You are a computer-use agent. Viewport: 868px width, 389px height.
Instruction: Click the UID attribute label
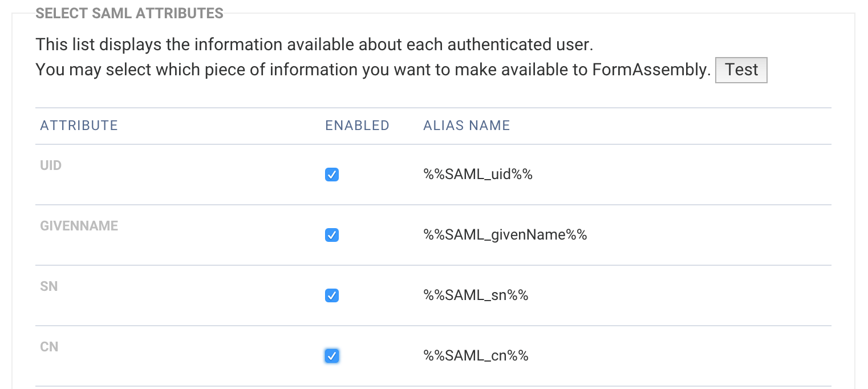(51, 165)
